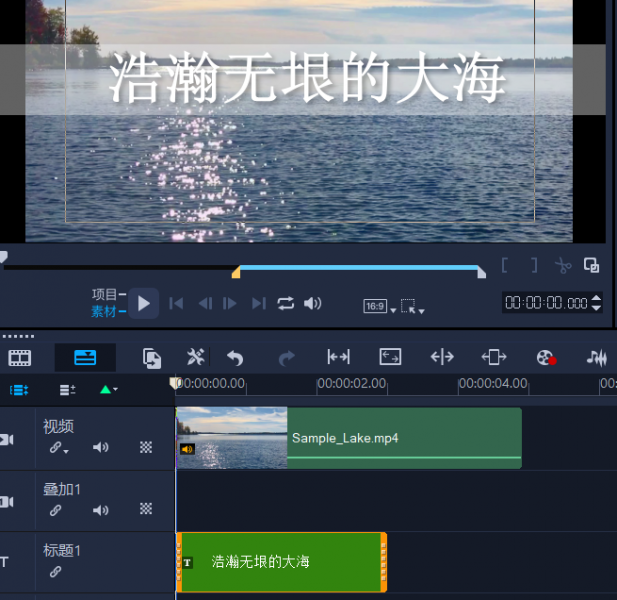This screenshot has width=617, height=600.
Task: Show all visible tracks
Action: [x=19, y=390]
